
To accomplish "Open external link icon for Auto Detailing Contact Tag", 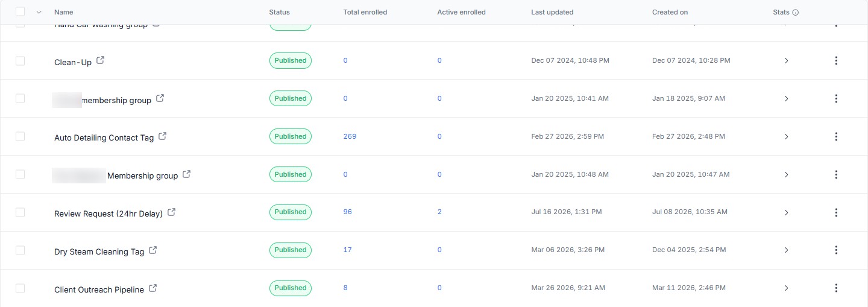I will pos(163,136).
